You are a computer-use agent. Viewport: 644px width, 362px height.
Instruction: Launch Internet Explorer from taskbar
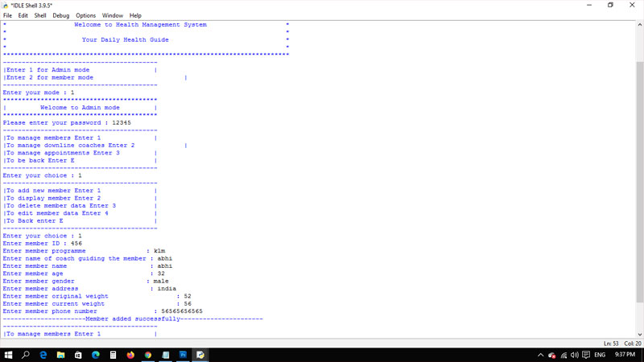click(43, 355)
